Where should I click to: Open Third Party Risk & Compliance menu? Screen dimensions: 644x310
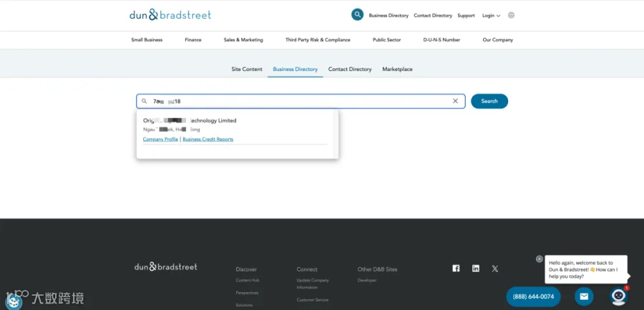318,40
